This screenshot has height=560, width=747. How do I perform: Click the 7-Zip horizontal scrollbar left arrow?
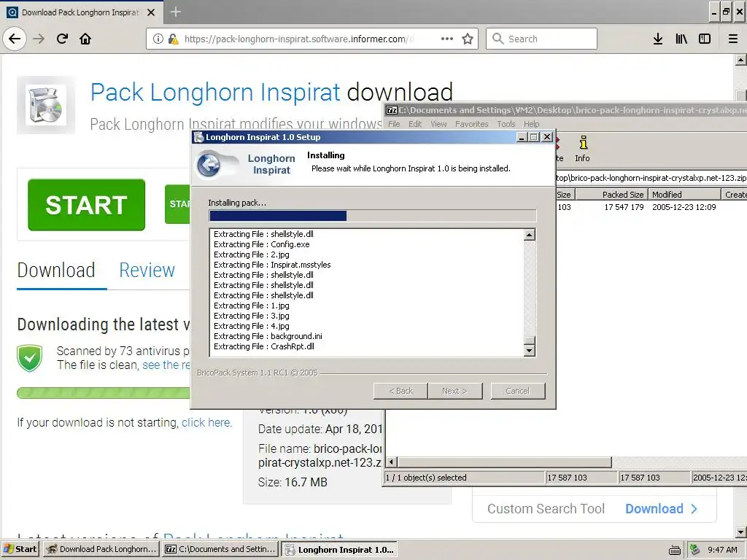click(x=391, y=462)
